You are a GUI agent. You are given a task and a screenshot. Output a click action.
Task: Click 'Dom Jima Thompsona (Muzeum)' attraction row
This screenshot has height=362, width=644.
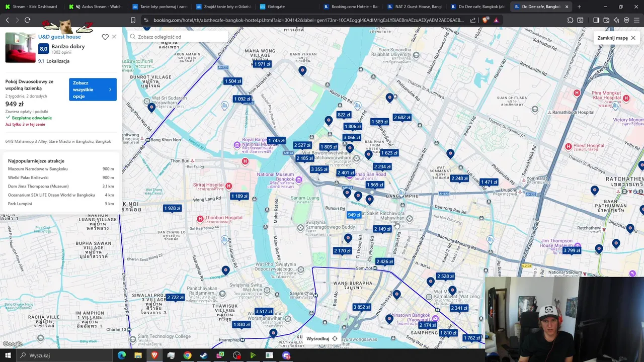(x=61, y=186)
